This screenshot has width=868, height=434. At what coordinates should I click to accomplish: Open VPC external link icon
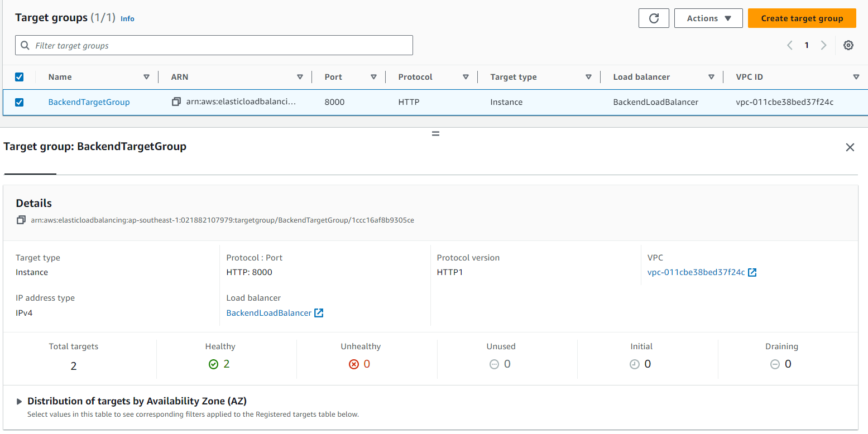point(752,272)
